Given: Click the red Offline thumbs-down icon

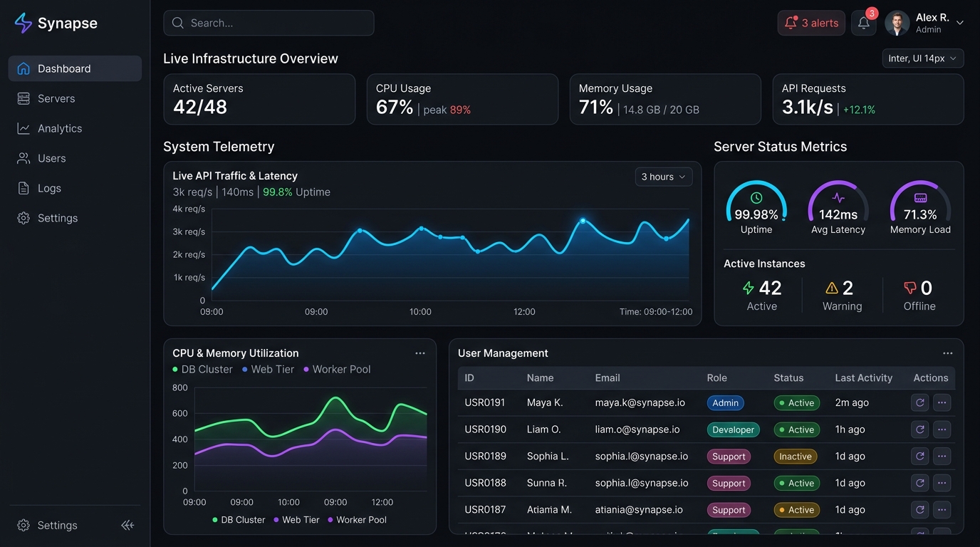Looking at the screenshot, I should click(x=910, y=288).
